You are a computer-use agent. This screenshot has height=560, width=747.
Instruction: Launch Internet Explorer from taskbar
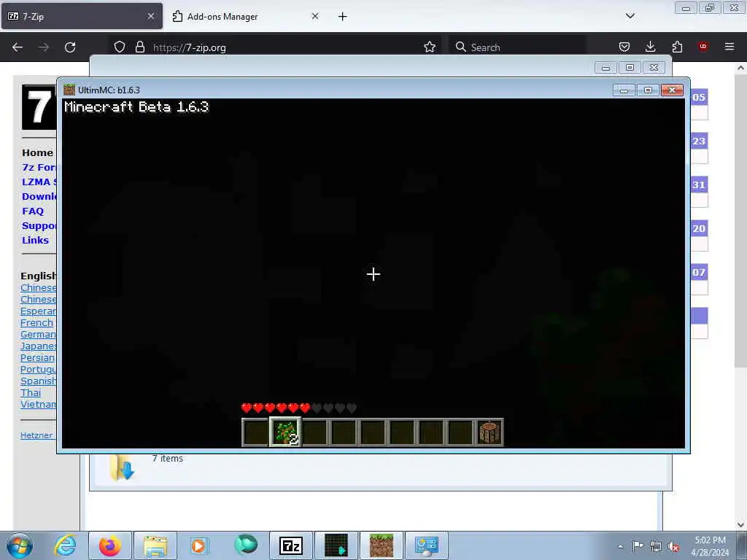65,545
